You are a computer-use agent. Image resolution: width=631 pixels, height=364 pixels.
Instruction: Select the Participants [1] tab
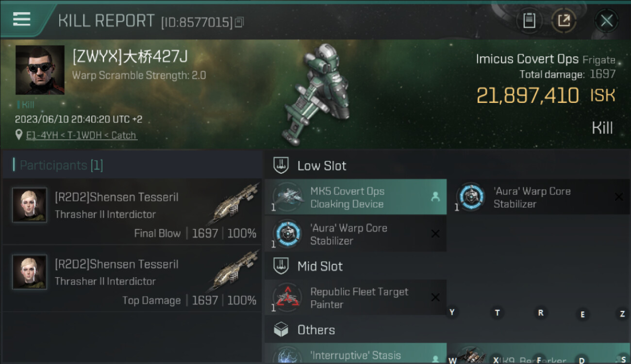[x=61, y=165]
